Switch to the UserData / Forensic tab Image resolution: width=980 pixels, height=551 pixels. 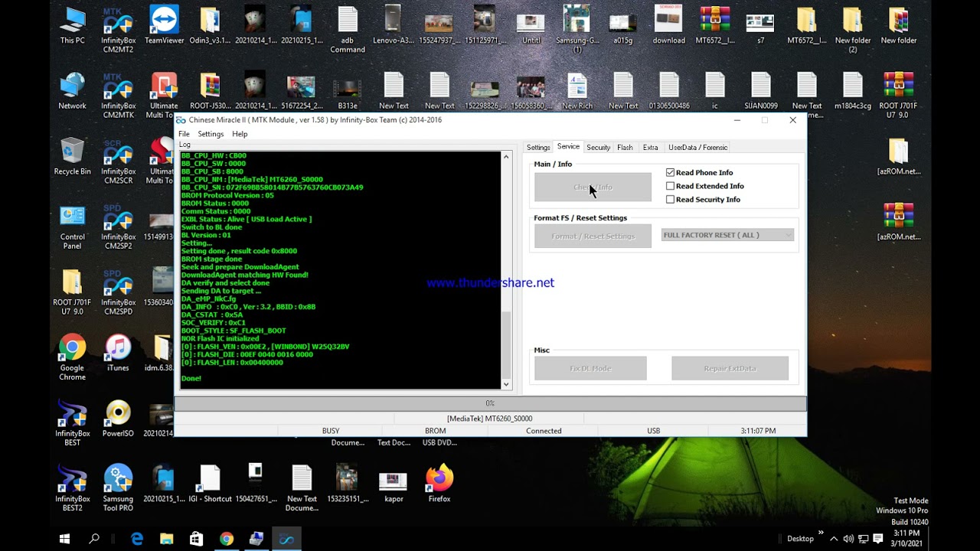pos(698,148)
